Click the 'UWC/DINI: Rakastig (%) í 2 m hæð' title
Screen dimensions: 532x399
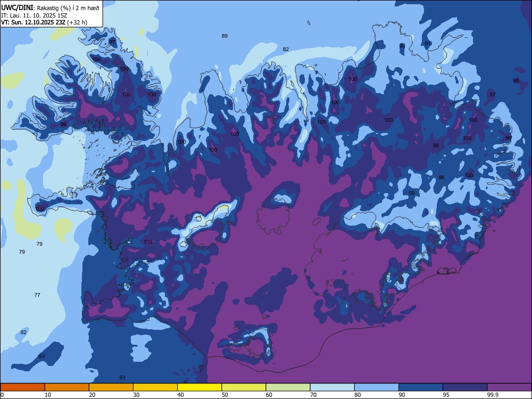[x=50, y=7]
